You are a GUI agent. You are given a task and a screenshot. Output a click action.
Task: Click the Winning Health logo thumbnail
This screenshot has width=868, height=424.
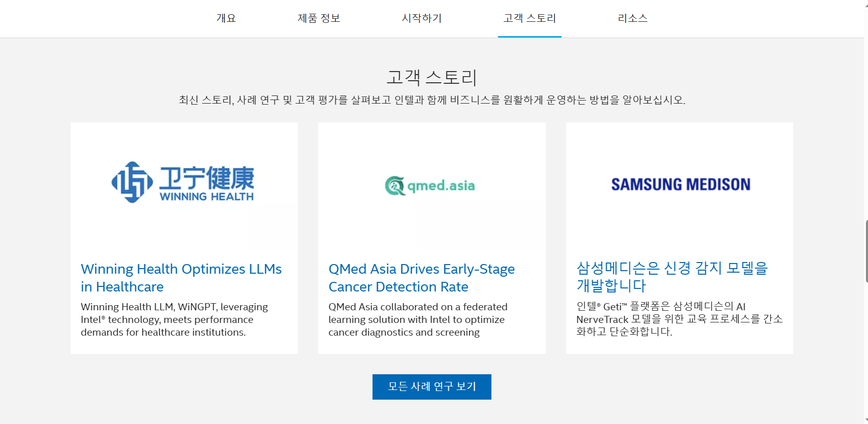(x=184, y=185)
